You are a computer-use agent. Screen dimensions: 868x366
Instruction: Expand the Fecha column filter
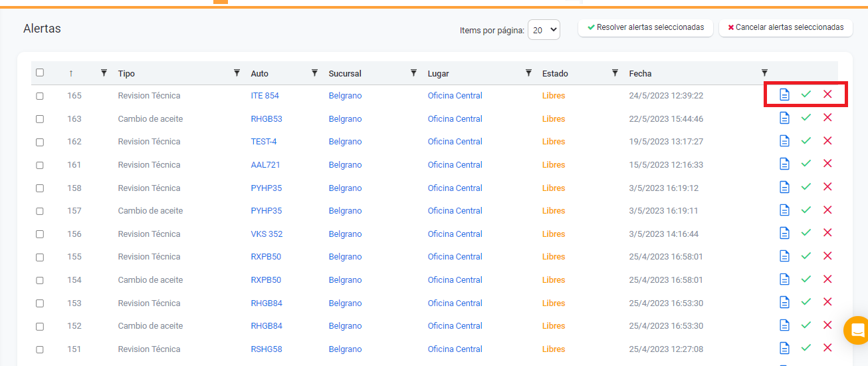click(x=764, y=73)
